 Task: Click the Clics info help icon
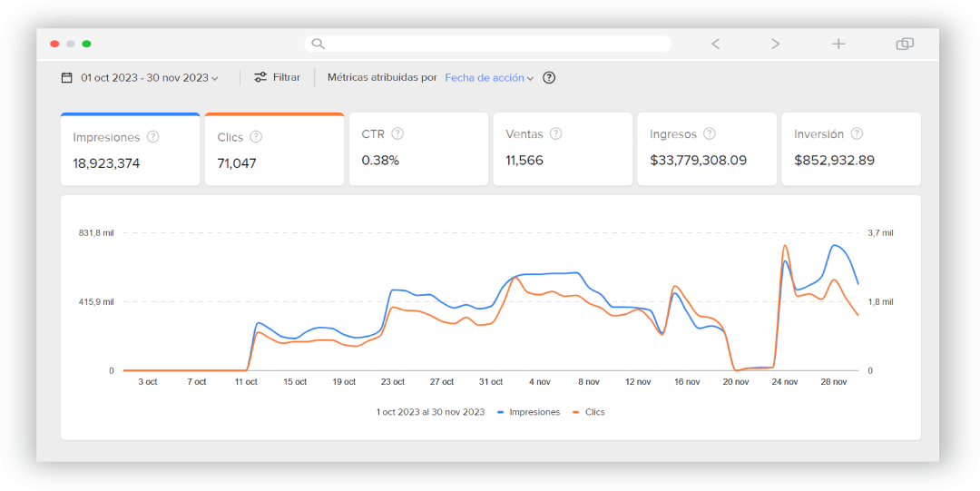[256, 137]
